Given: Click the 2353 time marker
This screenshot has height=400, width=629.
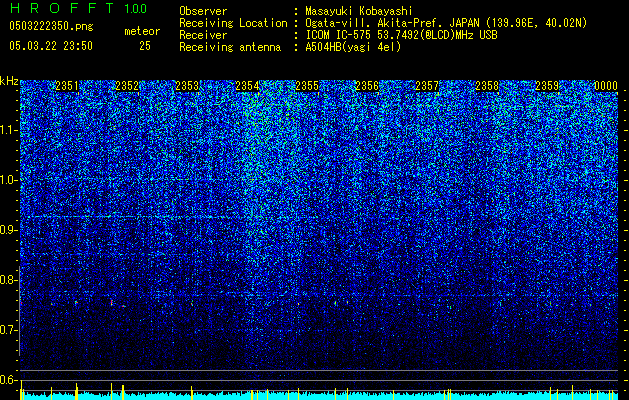Looking at the screenshot, I should (x=187, y=86).
